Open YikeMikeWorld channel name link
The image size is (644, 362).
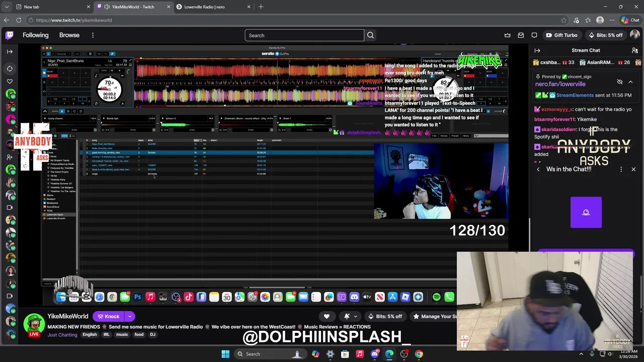coord(68,316)
